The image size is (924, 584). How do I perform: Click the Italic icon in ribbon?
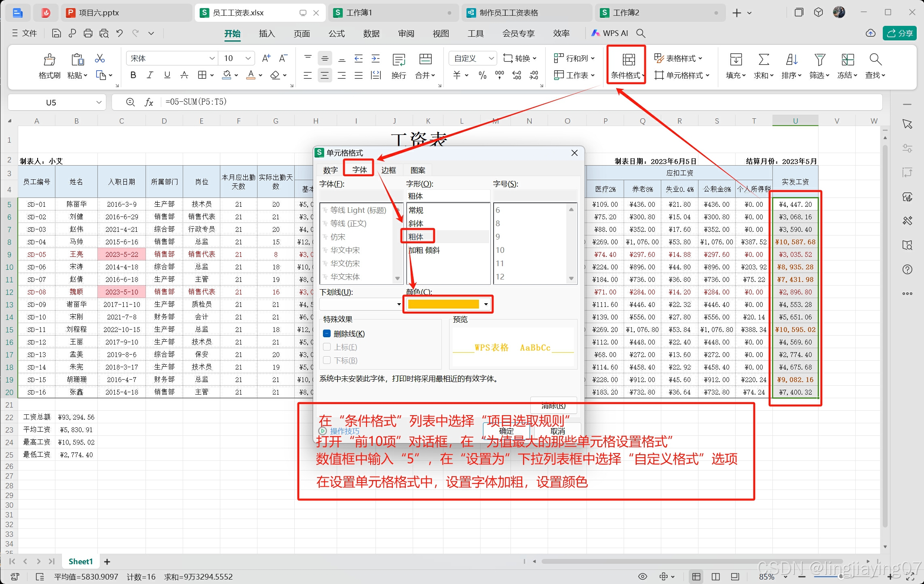click(150, 75)
